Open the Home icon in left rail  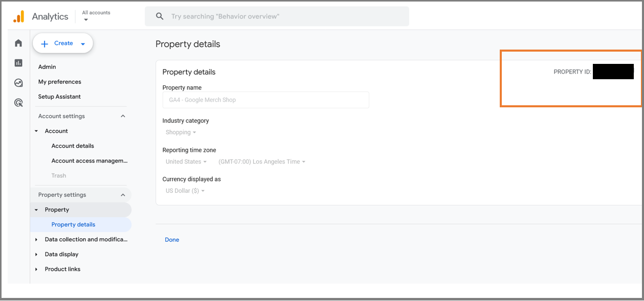[x=18, y=43]
